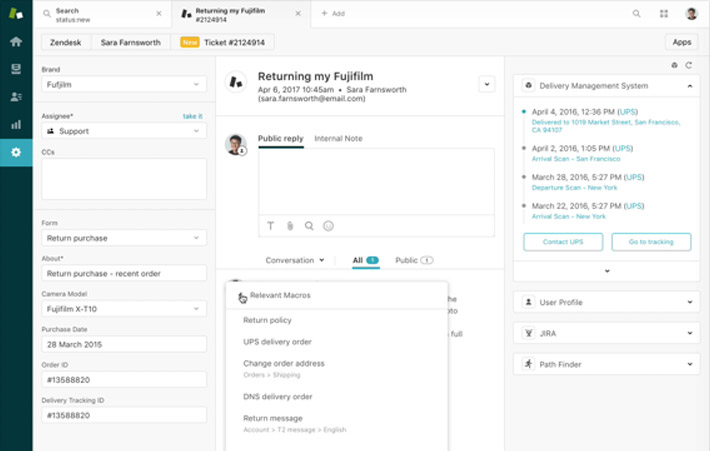This screenshot has height=451, width=710.
Task: Click the Zendesk breadcrumb
Action: tap(66, 42)
